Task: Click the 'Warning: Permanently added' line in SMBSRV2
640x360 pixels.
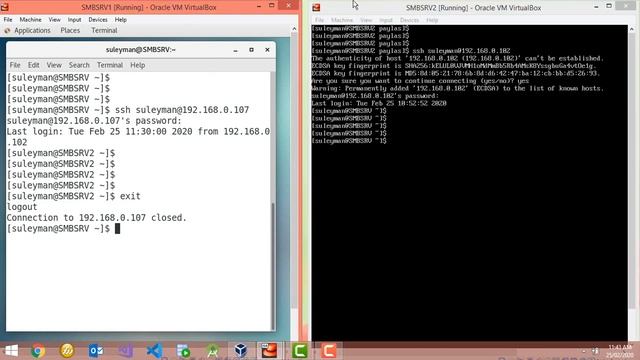Action: point(458,89)
